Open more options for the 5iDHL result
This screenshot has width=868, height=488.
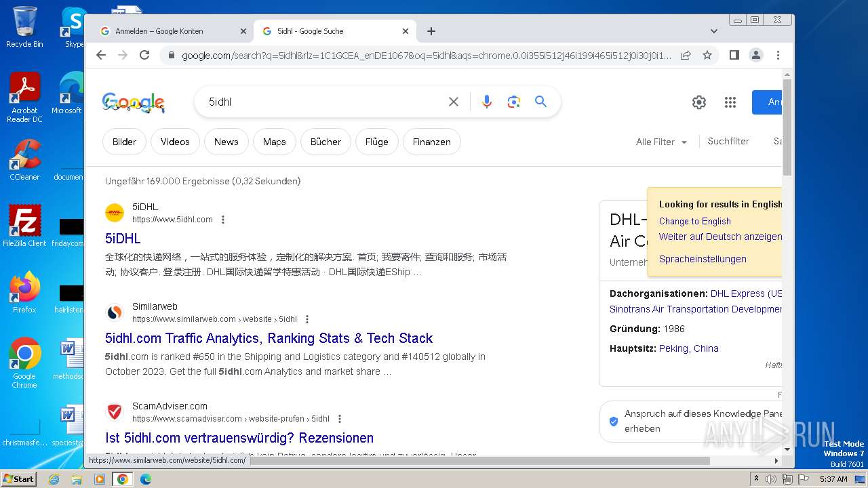(x=223, y=220)
